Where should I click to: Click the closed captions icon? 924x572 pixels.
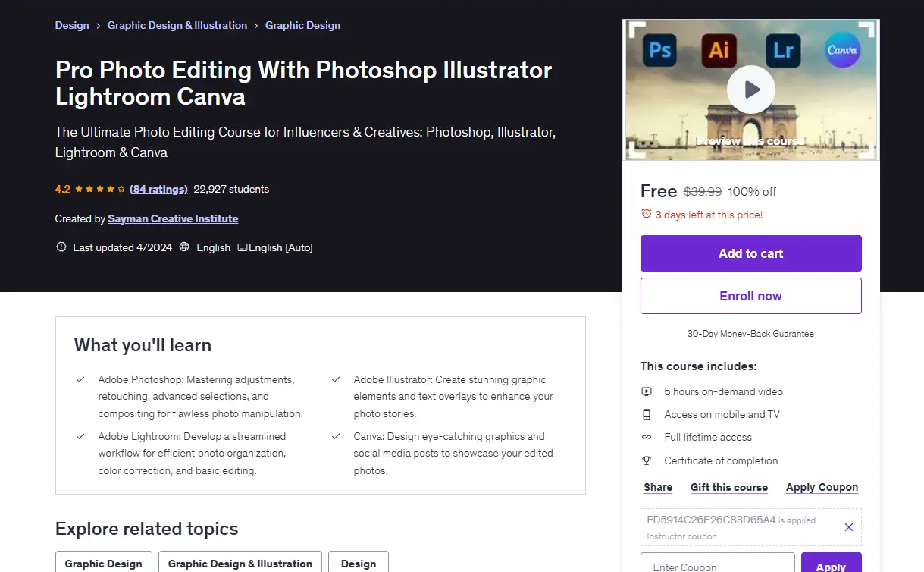(x=243, y=247)
